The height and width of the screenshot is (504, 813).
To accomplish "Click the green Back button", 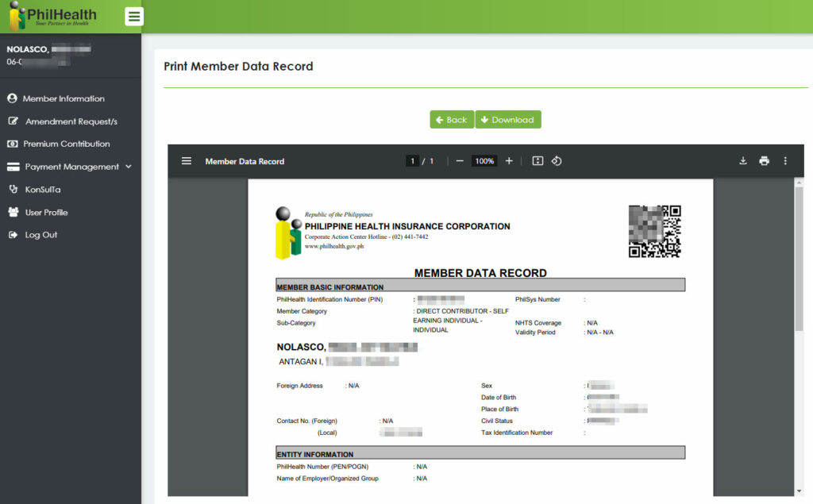I will tap(451, 120).
